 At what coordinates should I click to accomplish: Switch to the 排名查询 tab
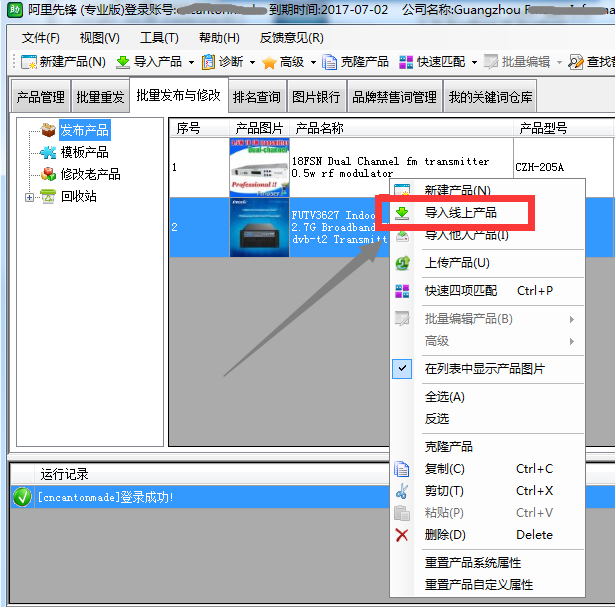257,96
